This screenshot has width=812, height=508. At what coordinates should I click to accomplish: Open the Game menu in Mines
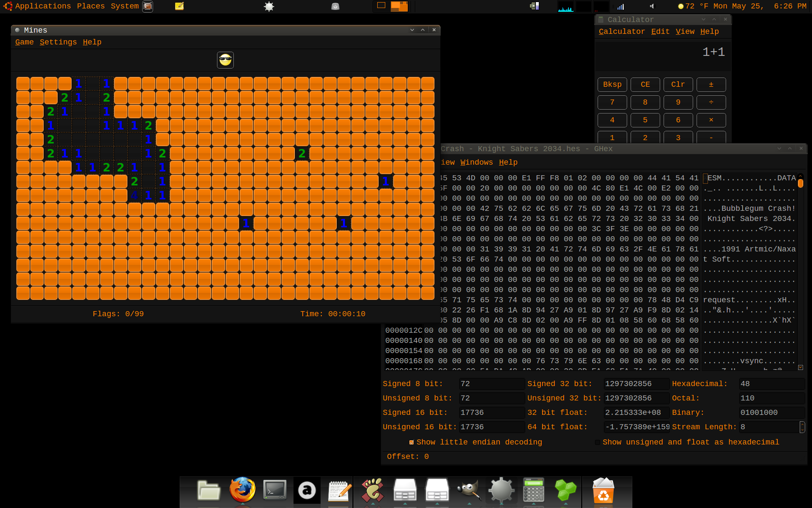click(25, 42)
